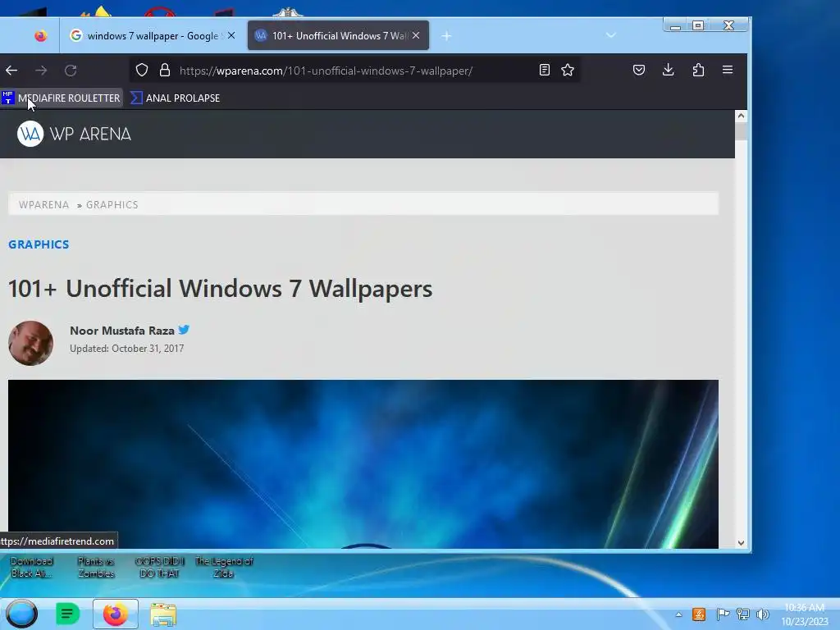Open the Extensions puzzle icon
The image size is (840, 630).
pyautogui.click(x=698, y=70)
